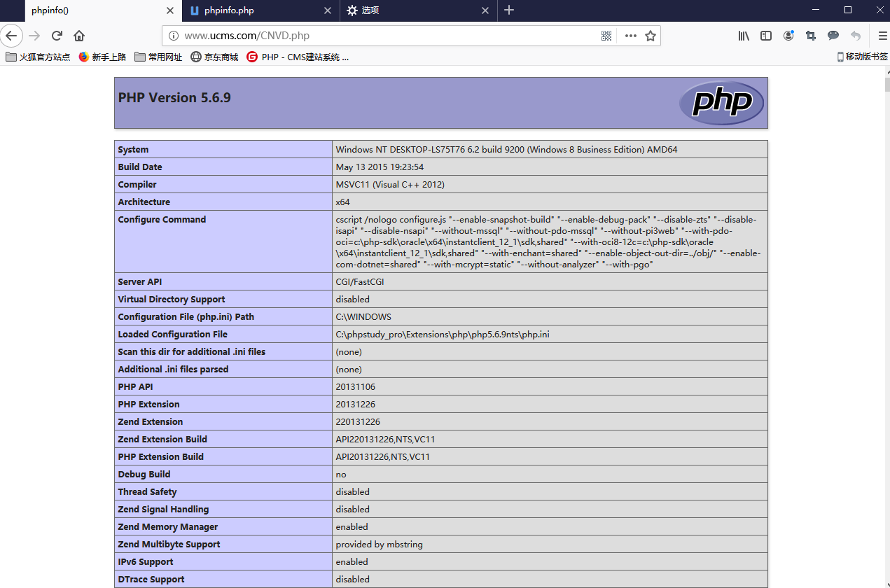Open the Library history and bookmarks icon
Viewport: 890px width, 588px height.
click(x=744, y=36)
